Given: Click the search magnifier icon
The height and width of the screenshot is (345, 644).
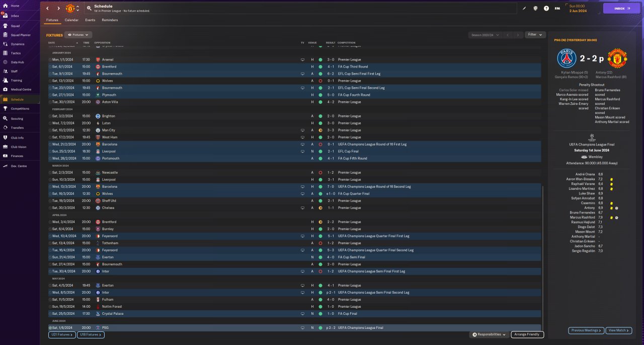Looking at the screenshot, I should coord(89,8).
